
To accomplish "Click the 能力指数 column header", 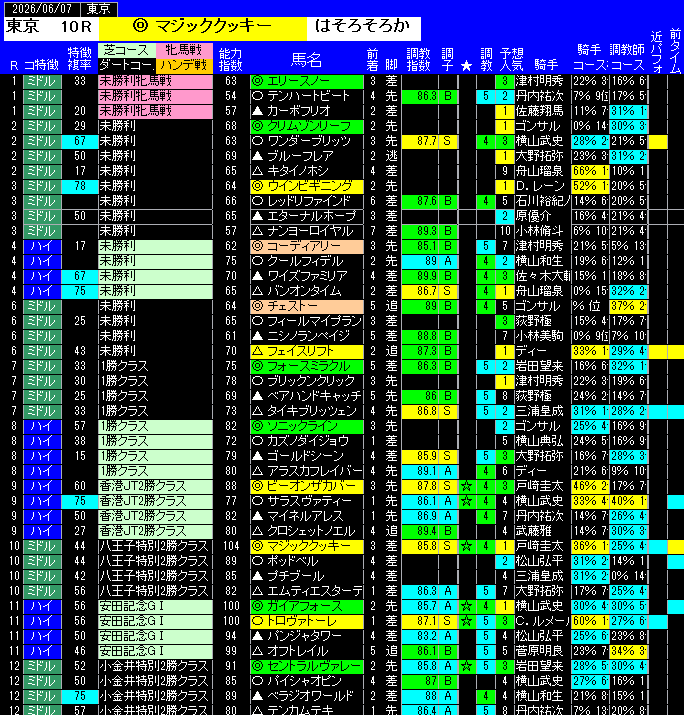I will 231,59.
